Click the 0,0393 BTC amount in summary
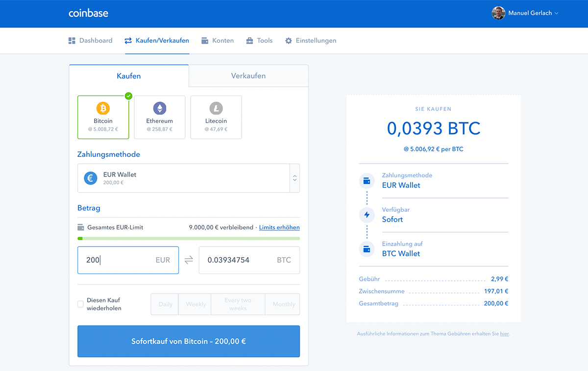 click(x=434, y=128)
